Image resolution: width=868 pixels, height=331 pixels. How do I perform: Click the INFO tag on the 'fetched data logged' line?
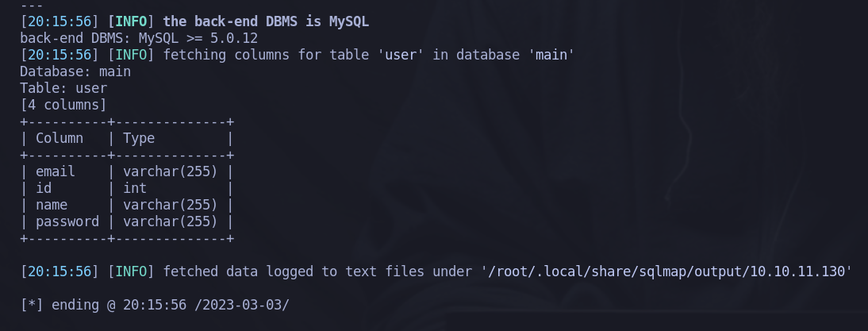tap(131, 271)
